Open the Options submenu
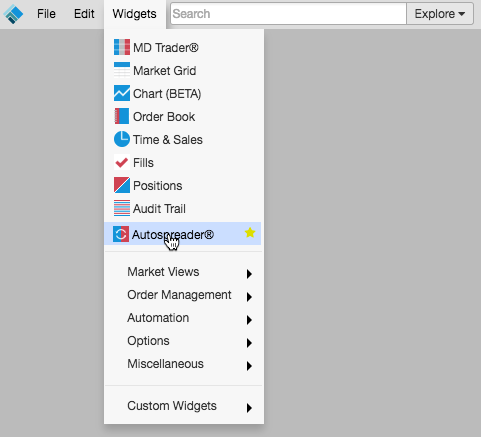This screenshot has width=481, height=437. point(184,341)
